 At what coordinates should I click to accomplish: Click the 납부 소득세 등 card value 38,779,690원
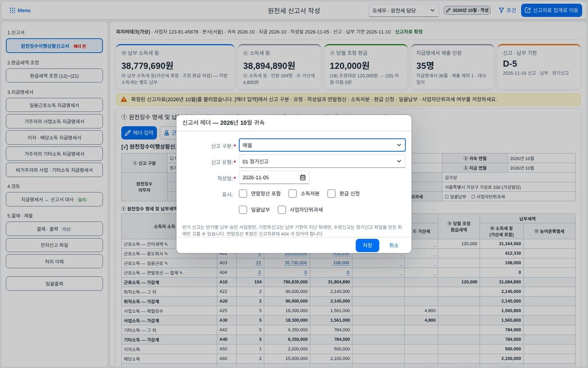pos(147,66)
